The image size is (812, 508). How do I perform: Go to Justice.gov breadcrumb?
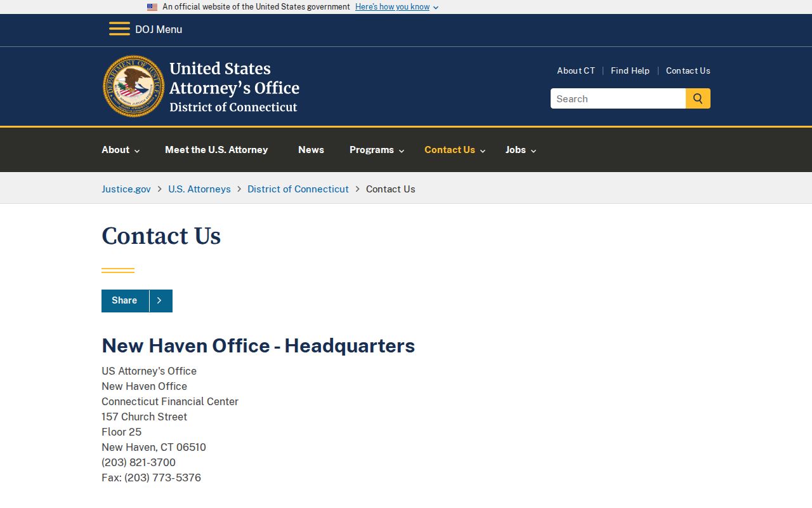pos(126,189)
